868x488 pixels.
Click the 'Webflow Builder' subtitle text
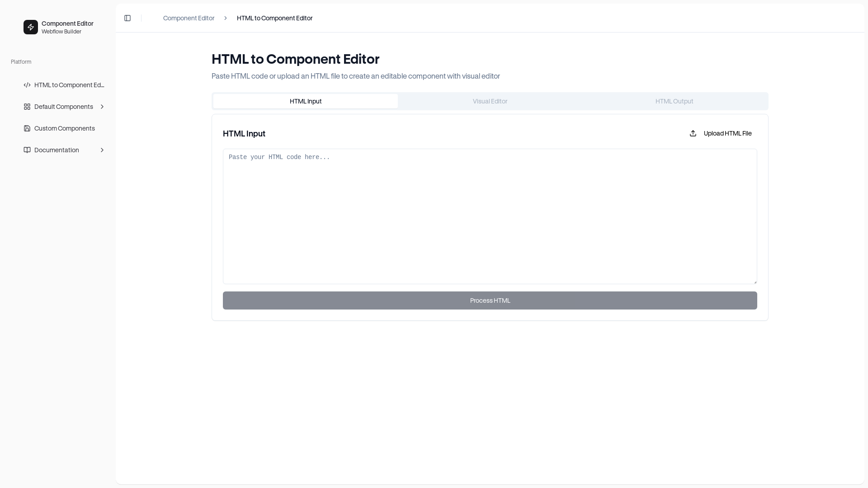61,32
